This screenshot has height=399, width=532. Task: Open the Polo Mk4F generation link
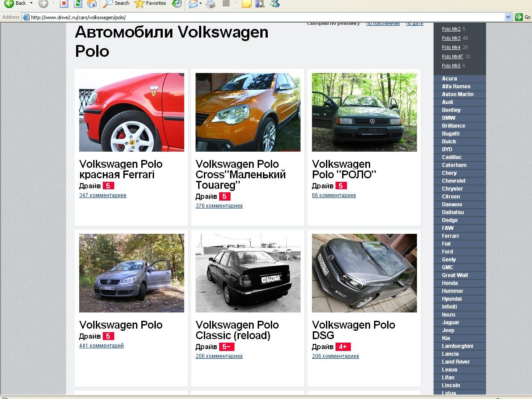click(452, 57)
